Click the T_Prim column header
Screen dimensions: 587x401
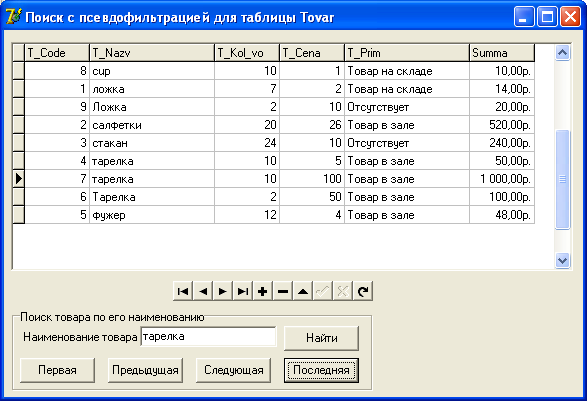407,53
